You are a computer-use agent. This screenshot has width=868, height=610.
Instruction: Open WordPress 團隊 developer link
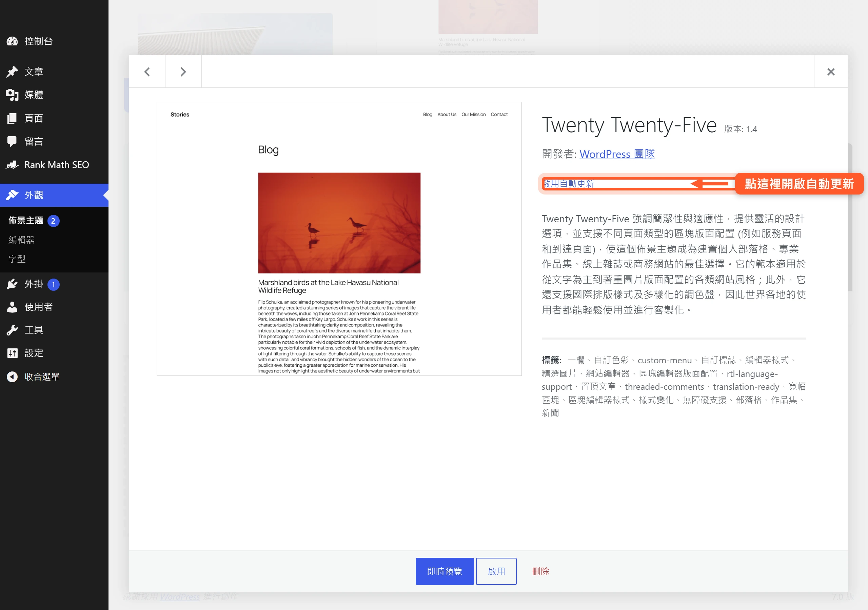pos(617,154)
